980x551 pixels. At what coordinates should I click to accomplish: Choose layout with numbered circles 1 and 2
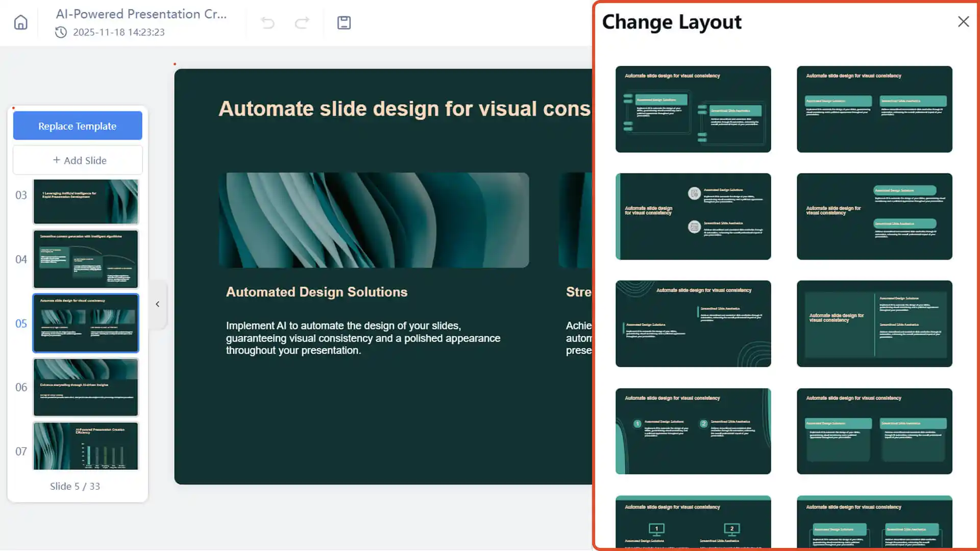(693, 431)
